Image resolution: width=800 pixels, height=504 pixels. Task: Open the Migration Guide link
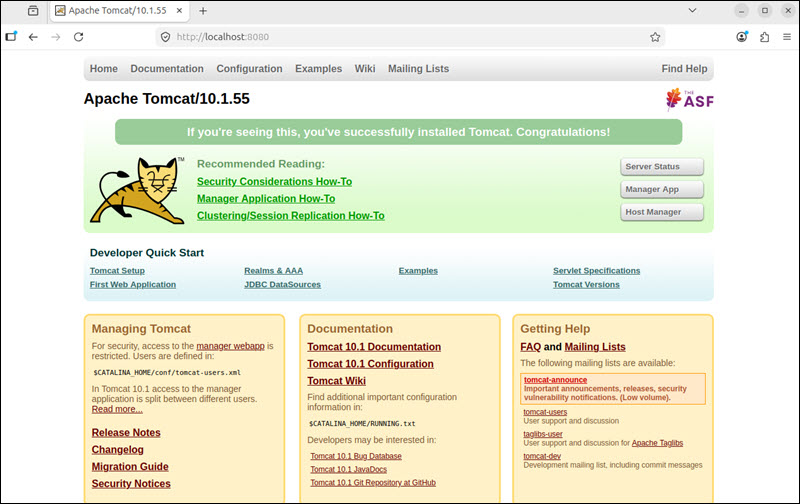click(x=130, y=467)
